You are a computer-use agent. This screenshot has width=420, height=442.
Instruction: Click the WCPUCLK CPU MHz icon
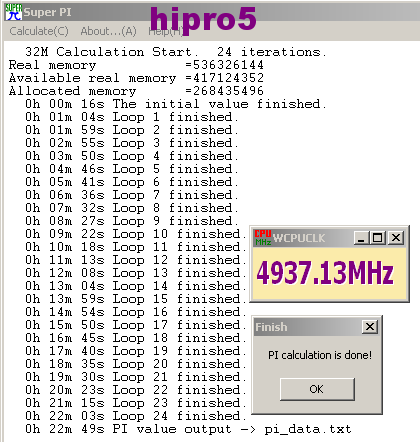[x=263, y=238]
